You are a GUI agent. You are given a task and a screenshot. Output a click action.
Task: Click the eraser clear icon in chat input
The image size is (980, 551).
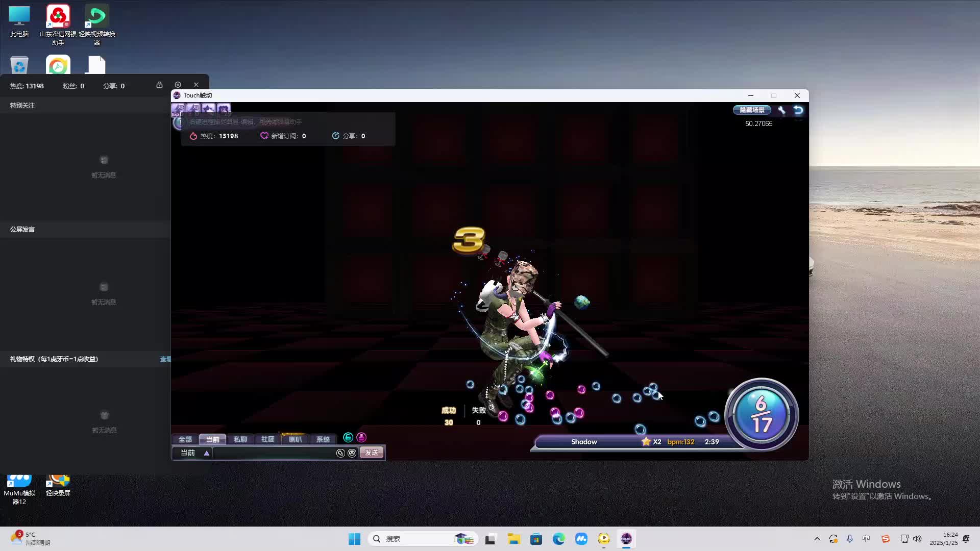(340, 453)
